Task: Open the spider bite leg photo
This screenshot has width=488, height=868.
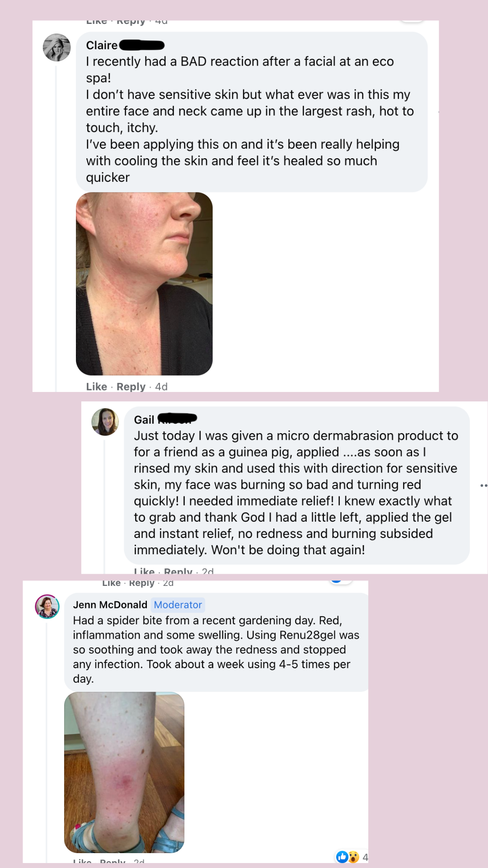Action: click(124, 773)
